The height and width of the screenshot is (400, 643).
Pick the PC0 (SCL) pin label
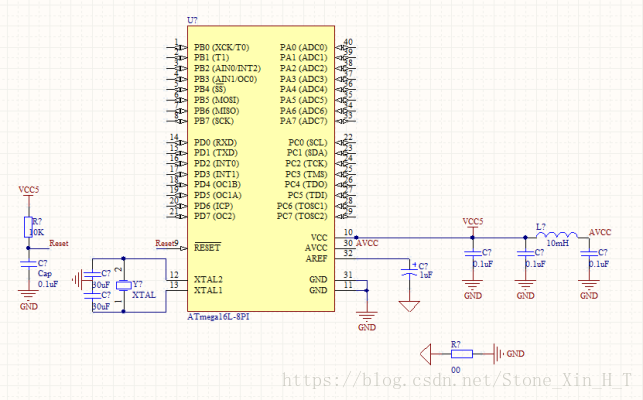pos(308,142)
